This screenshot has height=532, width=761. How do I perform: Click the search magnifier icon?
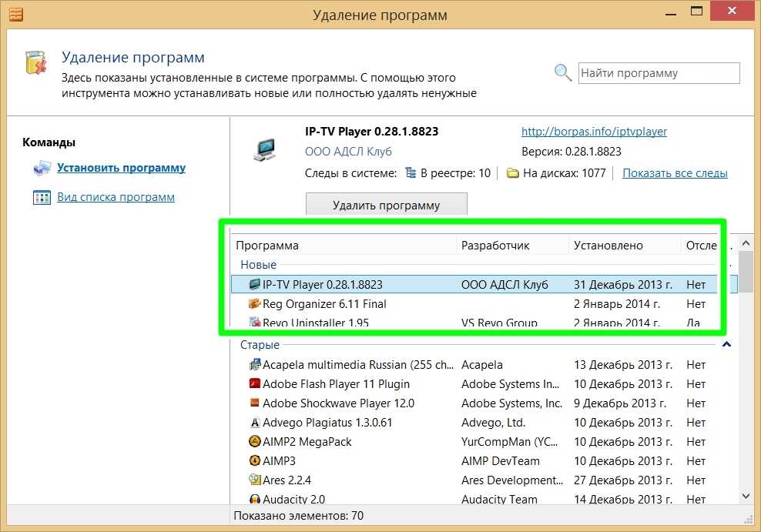563,73
